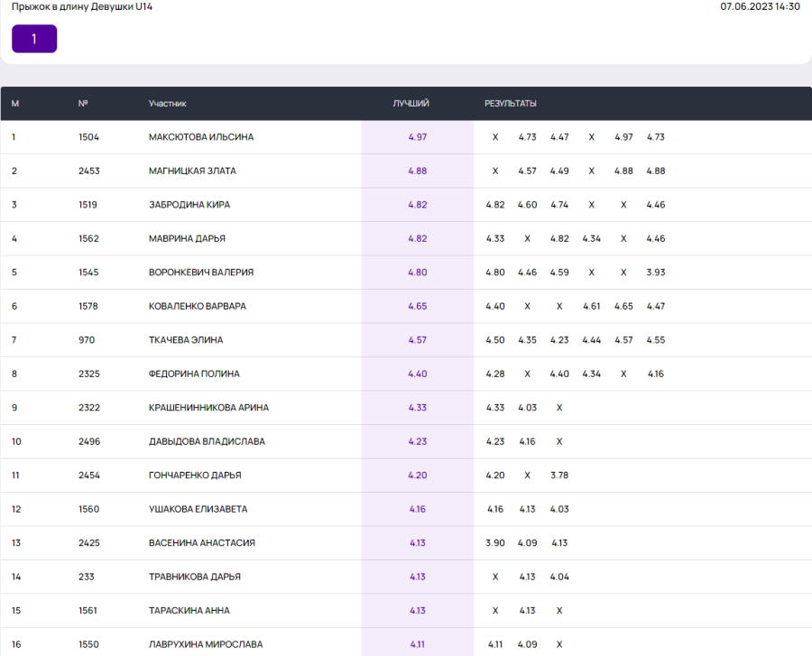Click the purple page 1 button

34,39
